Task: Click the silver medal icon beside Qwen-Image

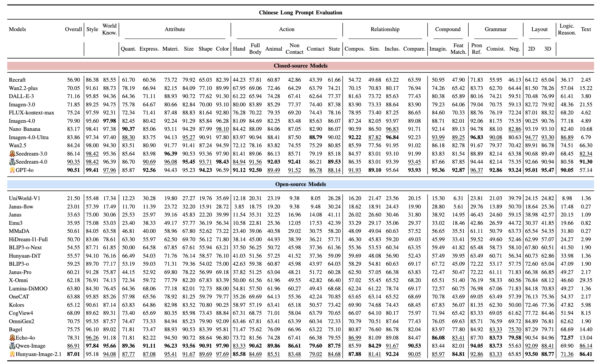Action: (12, 346)
